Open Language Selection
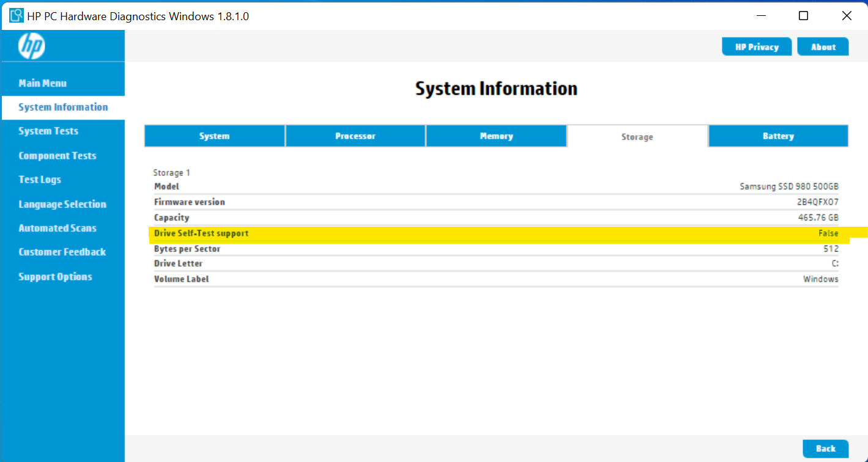This screenshot has width=868, height=462. 62,204
